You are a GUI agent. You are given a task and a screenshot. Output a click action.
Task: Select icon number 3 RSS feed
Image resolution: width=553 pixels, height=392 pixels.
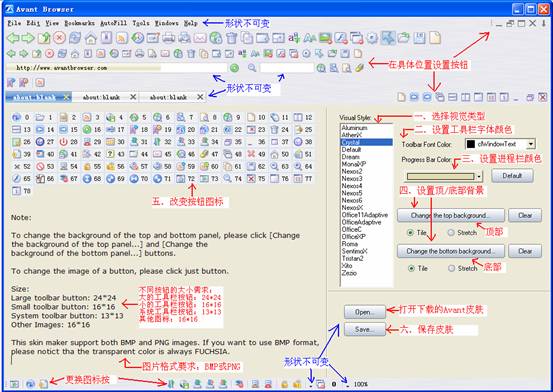pyautogui.click(x=87, y=117)
